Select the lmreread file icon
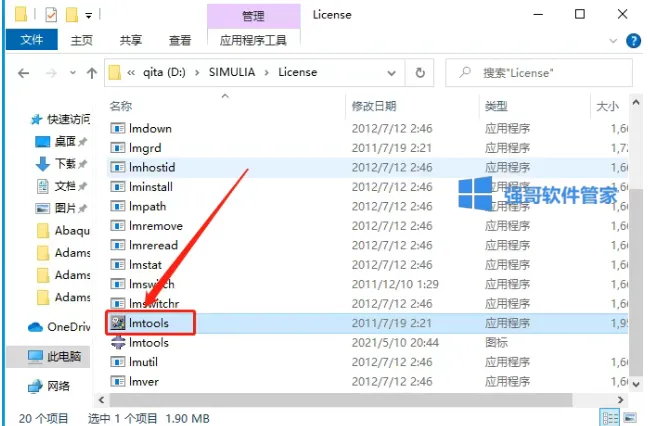Viewport: 648px width, 426px height. pyautogui.click(x=118, y=245)
